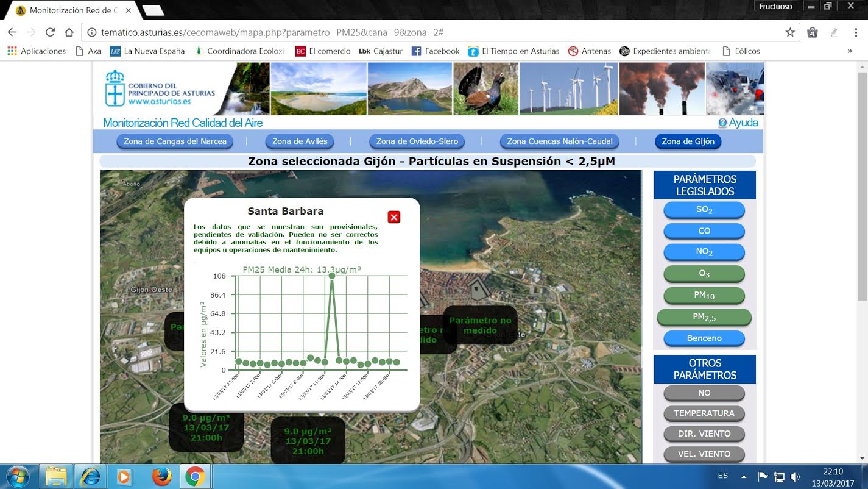Select the SO2 parameter button

coord(704,210)
